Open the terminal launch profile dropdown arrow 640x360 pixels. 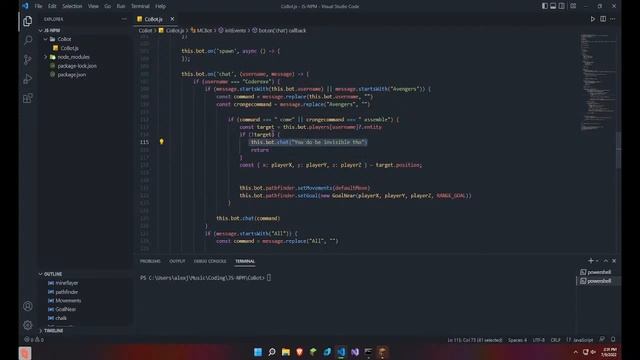coord(597,261)
